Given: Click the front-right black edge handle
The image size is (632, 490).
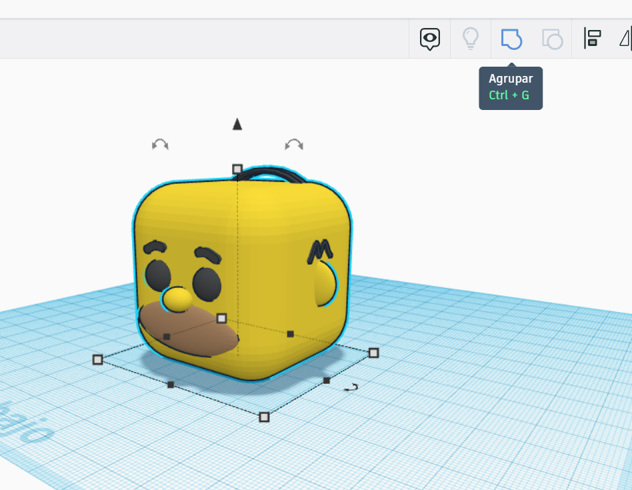Looking at the screenshot, I should click(326, 380).
